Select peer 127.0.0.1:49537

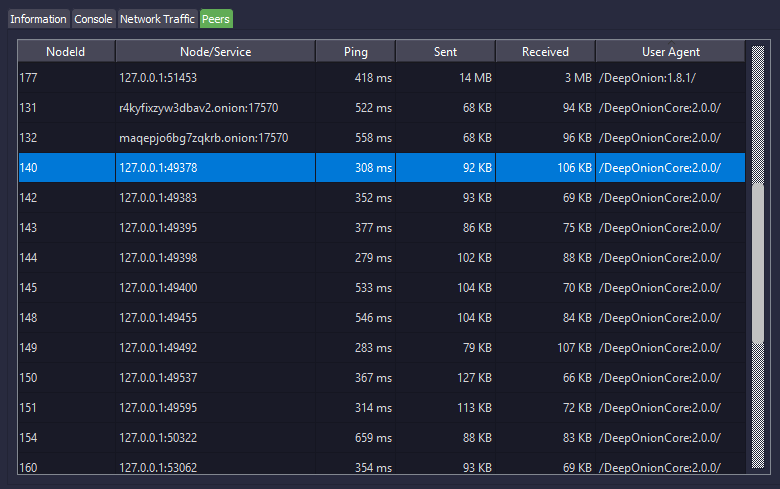[x=382, y=378]
